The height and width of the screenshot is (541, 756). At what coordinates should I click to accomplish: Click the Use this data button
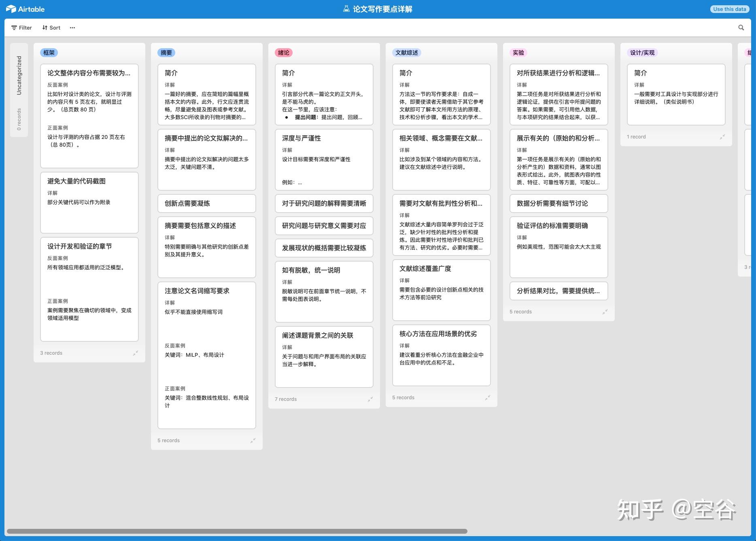729,9
